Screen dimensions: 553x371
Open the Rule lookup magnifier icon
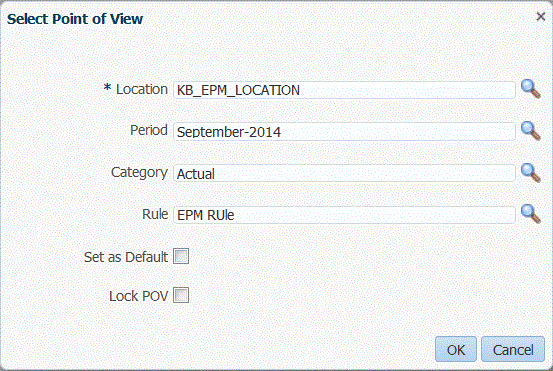point(530,214)
